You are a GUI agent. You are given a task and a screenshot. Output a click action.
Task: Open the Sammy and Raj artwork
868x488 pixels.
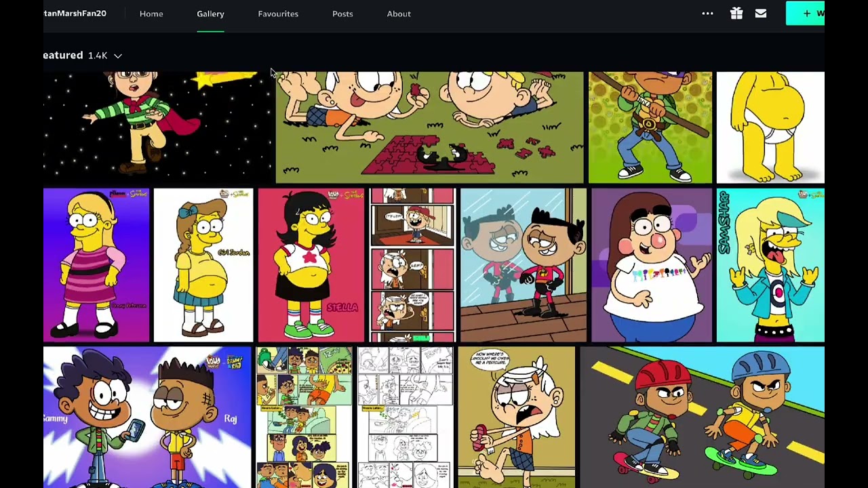(147, 418)
